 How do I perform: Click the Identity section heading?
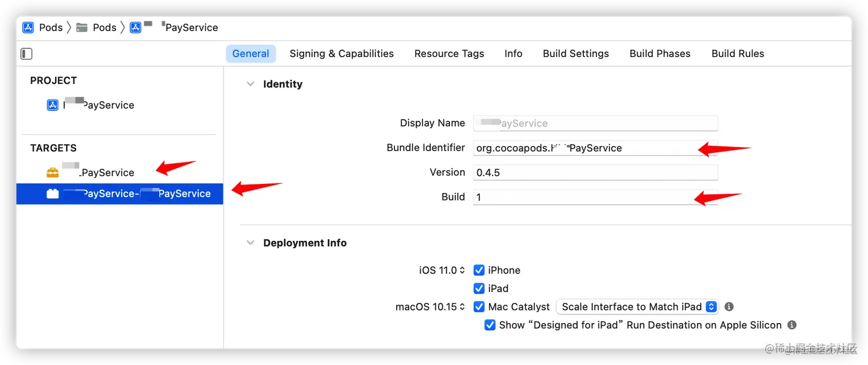[x=282, y=84]
